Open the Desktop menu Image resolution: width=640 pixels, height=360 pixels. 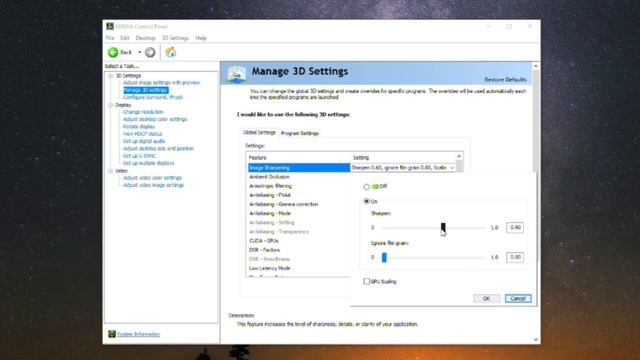point(145,38)
